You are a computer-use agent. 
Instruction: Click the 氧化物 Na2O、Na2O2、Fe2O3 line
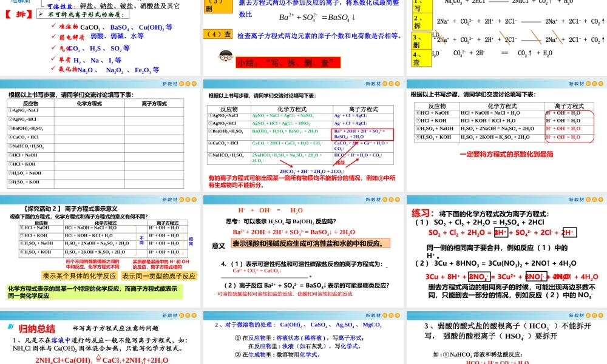pyautogui.click(x=105, y=70)
